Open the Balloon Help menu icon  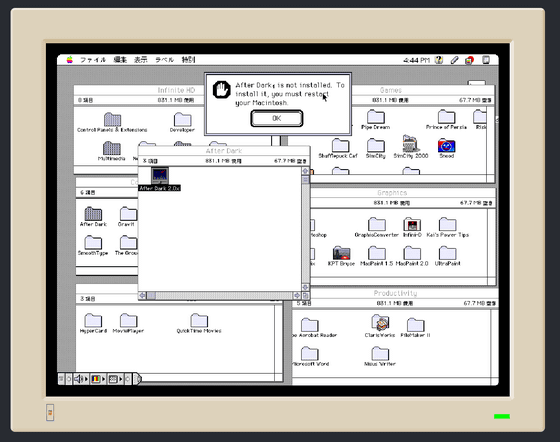click(439, 60)
